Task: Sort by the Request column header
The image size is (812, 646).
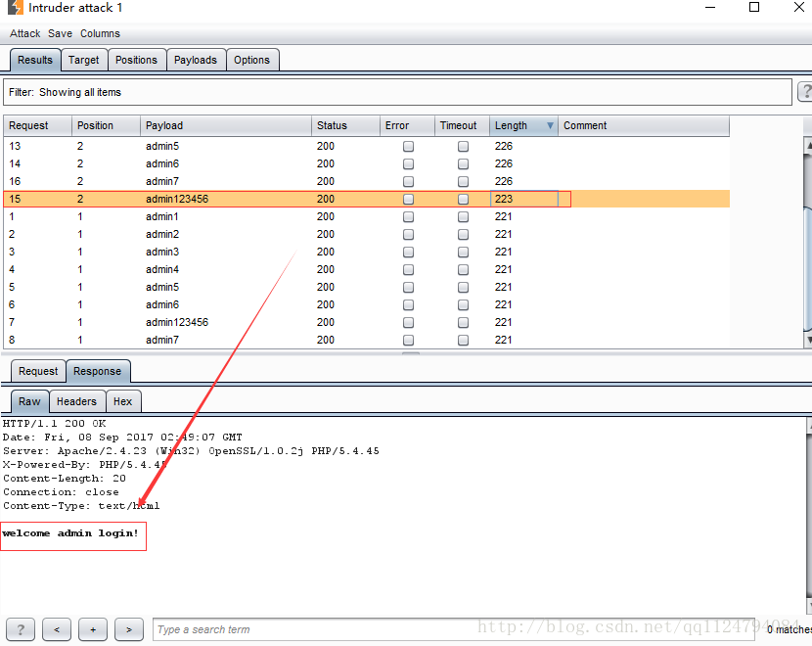Action: (38, 125)
